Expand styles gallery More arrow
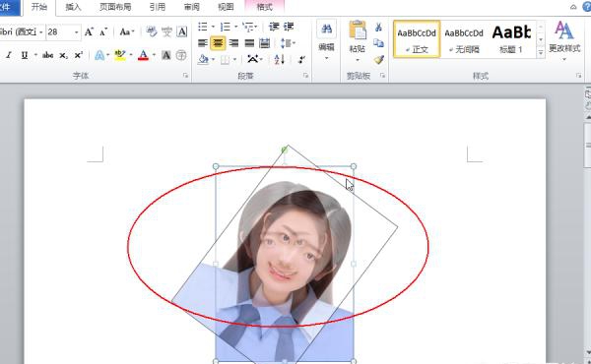This screenshot has height=364, width=591. (541, 53)
